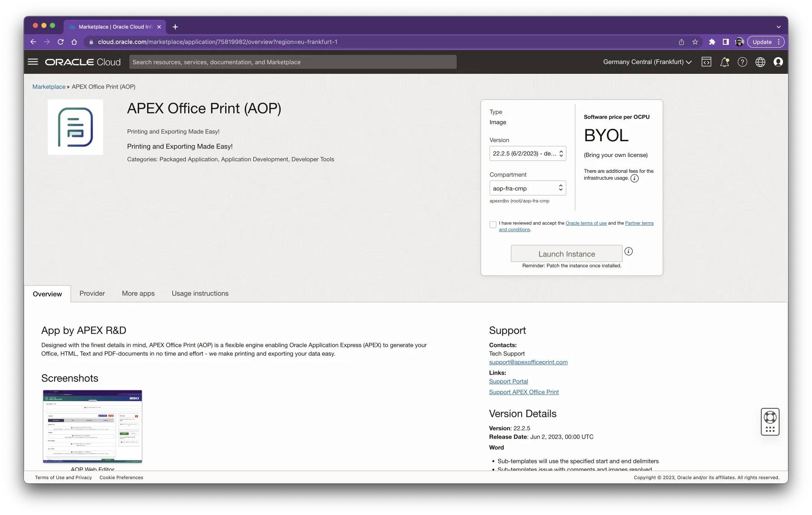The height and width of the screenshot is (515, 812).
Task: Reload the page with browser refresh icon
Action: coord(61,42)
